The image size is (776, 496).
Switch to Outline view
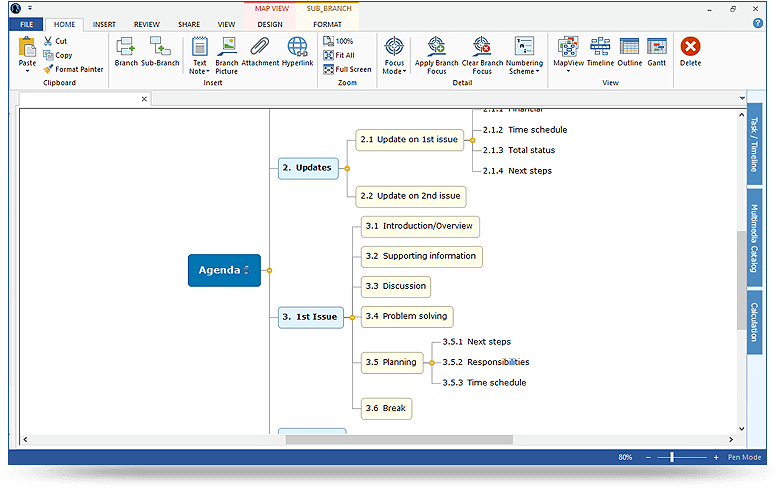coord(630,51)
